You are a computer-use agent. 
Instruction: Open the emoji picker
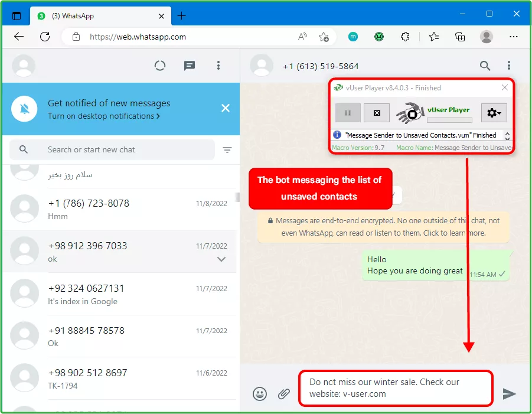pyautogui.click(x=260, y=394)
